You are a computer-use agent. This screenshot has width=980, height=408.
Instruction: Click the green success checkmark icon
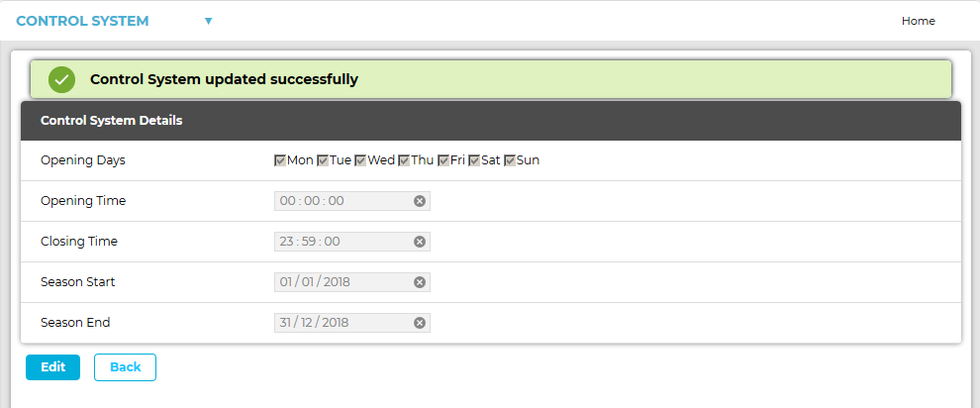[61, 79]
